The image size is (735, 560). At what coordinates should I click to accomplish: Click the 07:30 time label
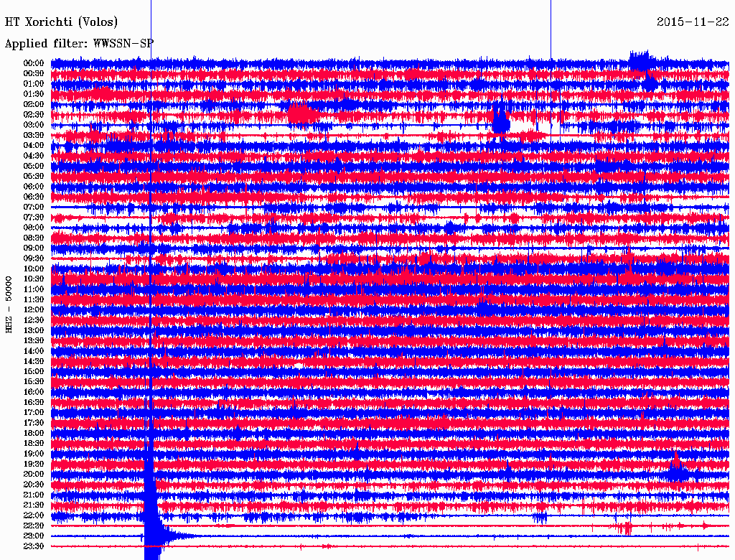[x=33, y=217]
